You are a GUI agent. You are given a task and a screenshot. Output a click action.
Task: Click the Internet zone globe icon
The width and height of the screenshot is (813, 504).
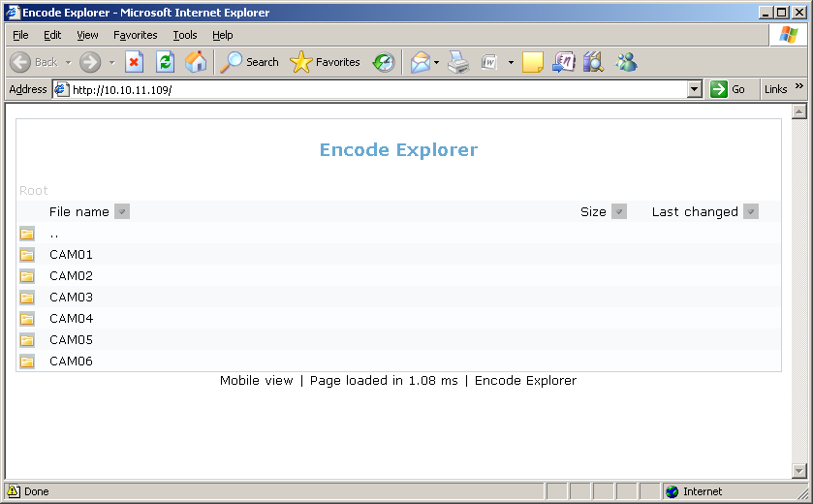click(x=672, y=491)
